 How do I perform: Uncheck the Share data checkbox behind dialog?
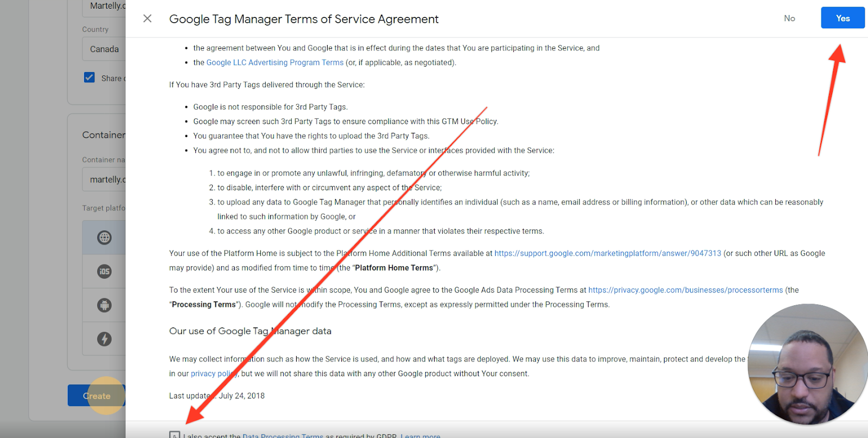click(90, 78)
